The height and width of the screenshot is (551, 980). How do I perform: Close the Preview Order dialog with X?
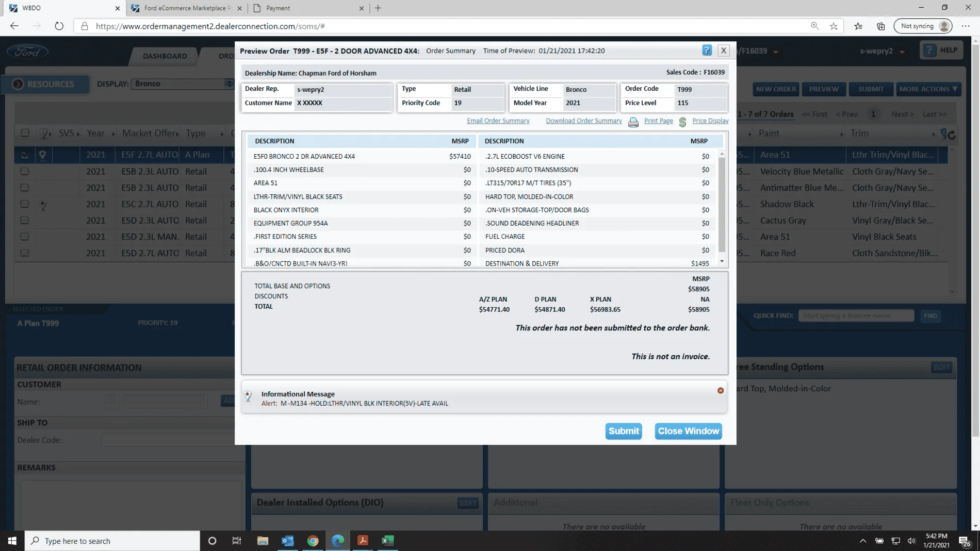[x=724, y=50]
